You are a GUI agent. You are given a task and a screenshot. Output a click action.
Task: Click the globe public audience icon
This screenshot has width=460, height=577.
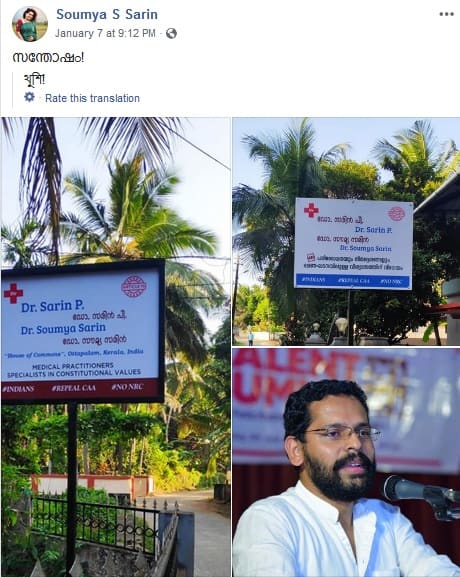click(171, 33)
